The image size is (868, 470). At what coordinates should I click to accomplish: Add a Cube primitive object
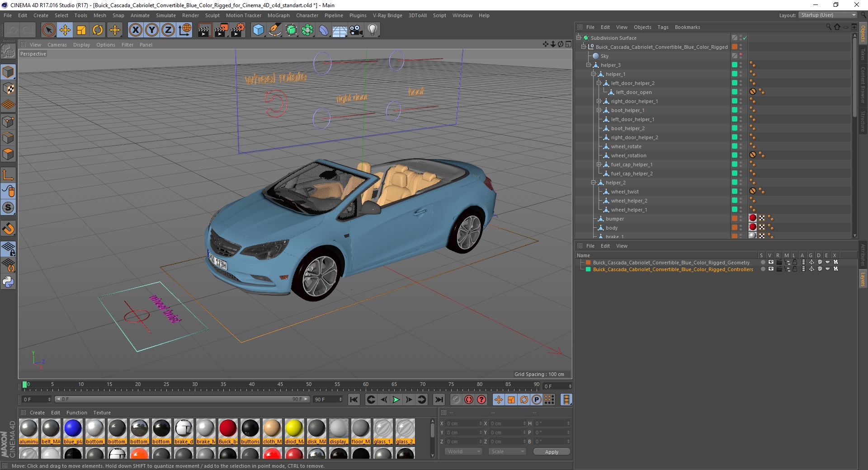(x=258, y=30)
